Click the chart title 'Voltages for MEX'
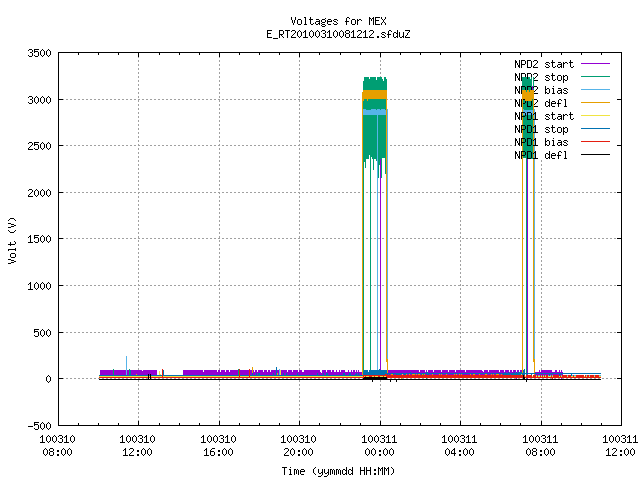The height and width of the screenshot is (480, 640). [338, 21]
